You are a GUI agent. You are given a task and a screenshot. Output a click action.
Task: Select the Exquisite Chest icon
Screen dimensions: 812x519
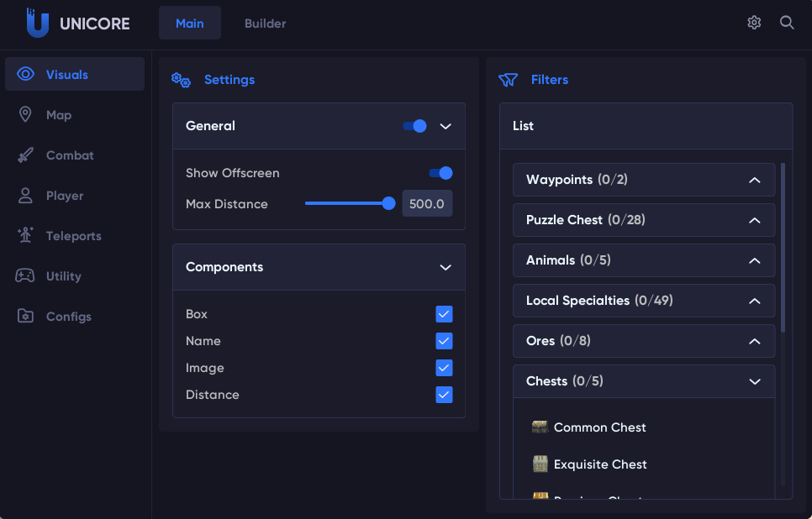pyautogui.click(x=540, y=464)
